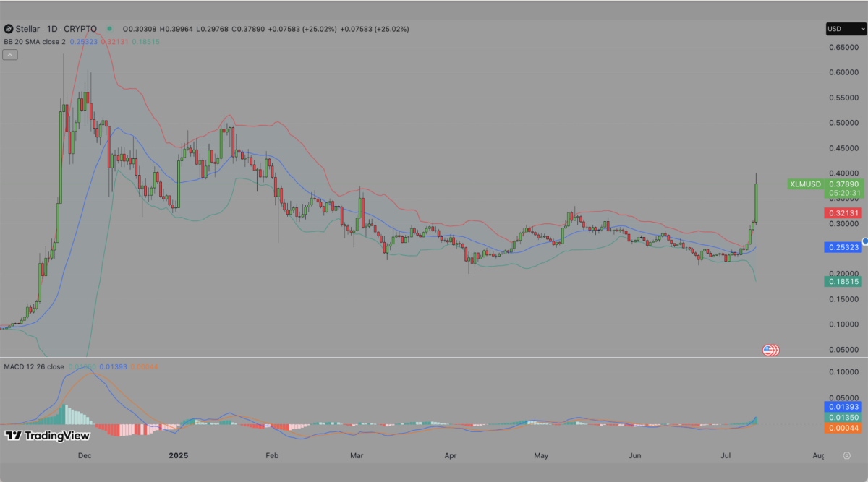The width and height of the screenshot is (868, 482).
Task: Click the Feb label on the time axis
Action: (x=272, y=456)
